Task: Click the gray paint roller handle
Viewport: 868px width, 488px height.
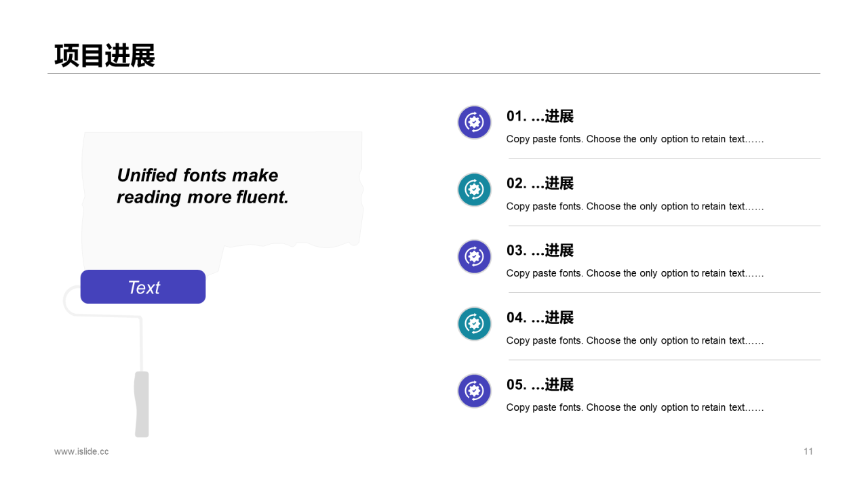Action: [x=142, y=404]
